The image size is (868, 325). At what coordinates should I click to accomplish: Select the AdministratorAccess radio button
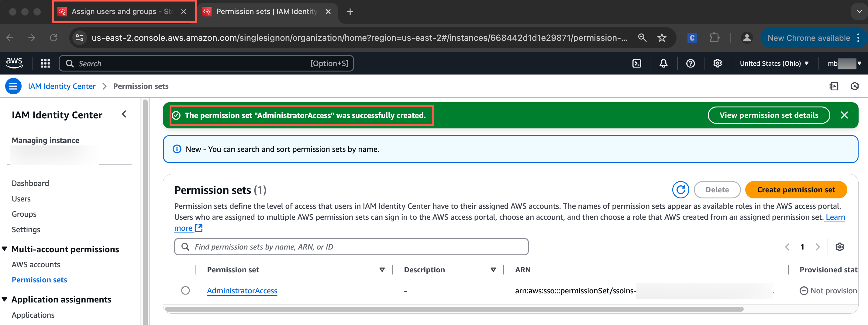[185, 290]
